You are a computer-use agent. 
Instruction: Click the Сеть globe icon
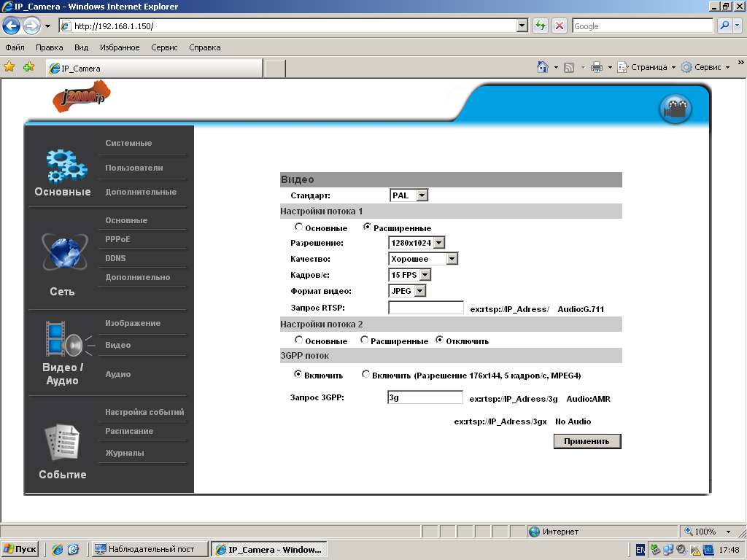point(63,253)
